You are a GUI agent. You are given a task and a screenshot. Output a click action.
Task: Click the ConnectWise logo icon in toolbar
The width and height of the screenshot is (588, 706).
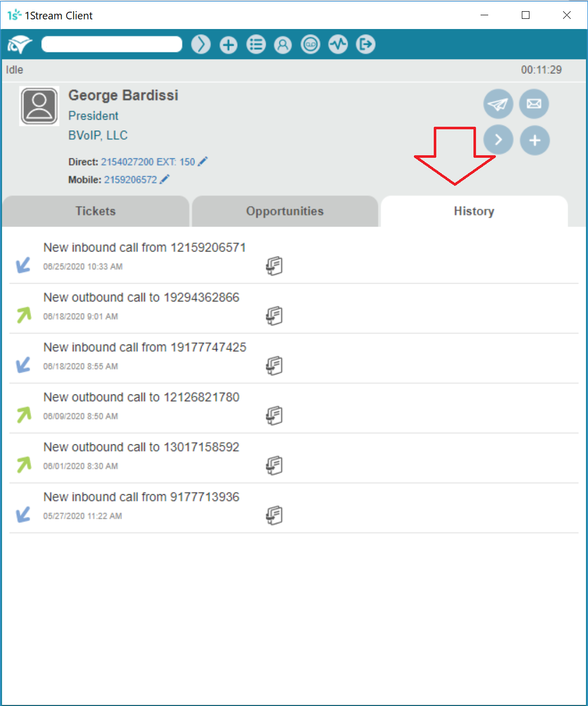[20, 45]
